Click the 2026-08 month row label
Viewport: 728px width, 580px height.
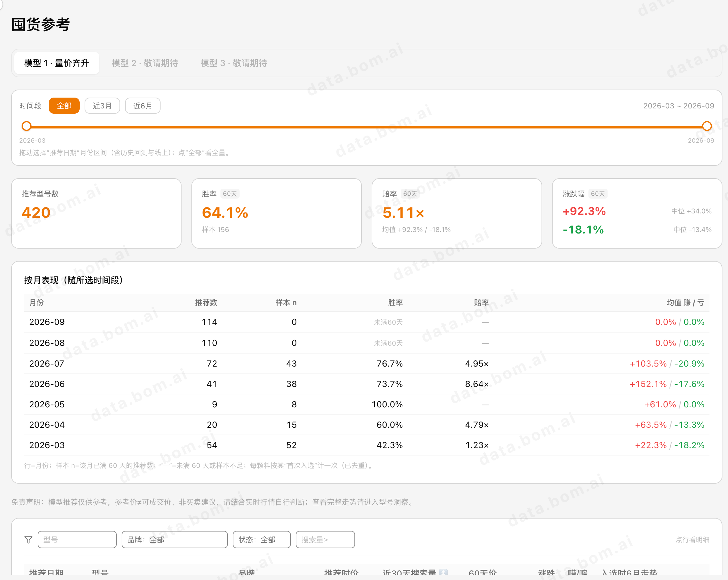tap(47, 343)
